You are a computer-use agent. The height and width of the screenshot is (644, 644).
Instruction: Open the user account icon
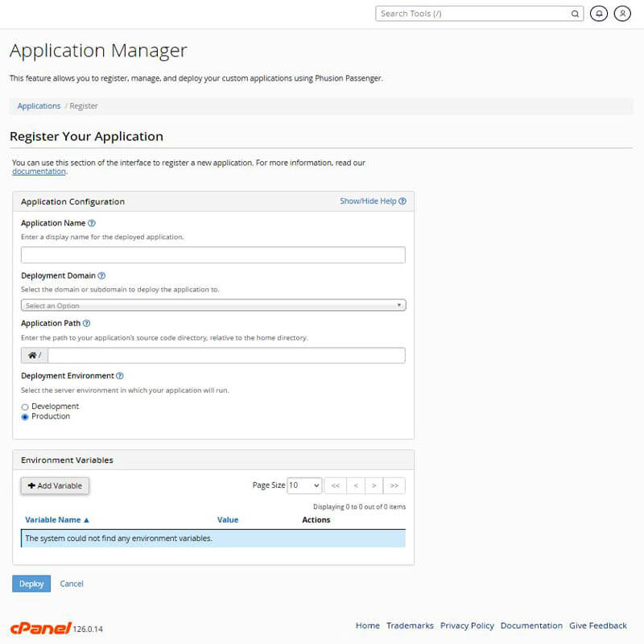622,14
